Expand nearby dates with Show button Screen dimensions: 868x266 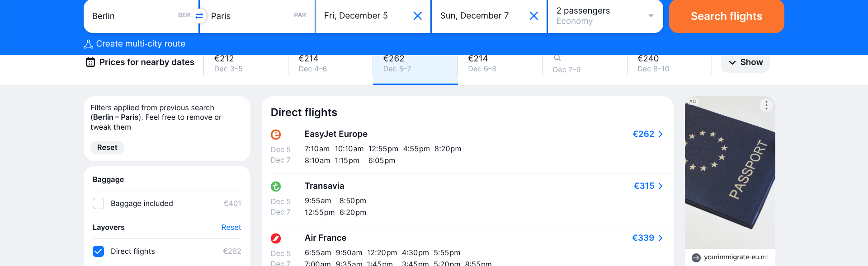[x=745, y=62]
